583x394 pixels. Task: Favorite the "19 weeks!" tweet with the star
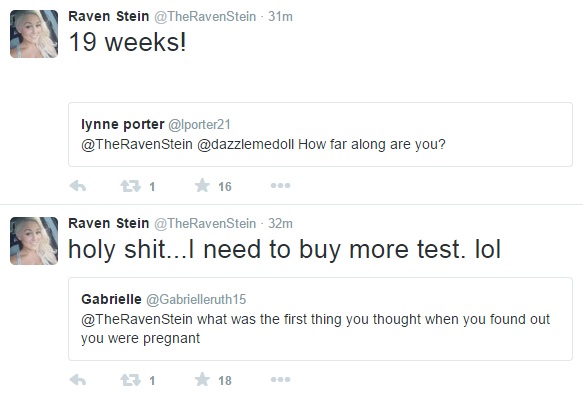click(x=202, y=185)
